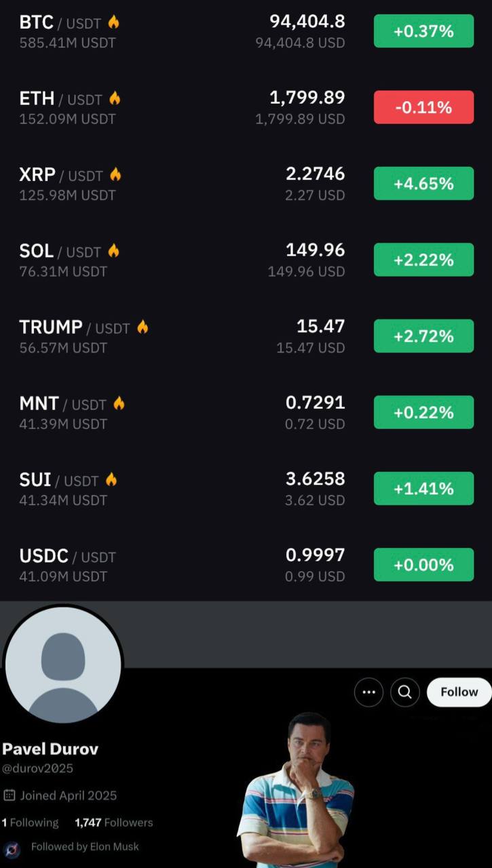The width and height of the screenshot is (492, 868).
Task: Click the photo of man in striped polo
Action: pyautogui.click(x=295, y=790)
